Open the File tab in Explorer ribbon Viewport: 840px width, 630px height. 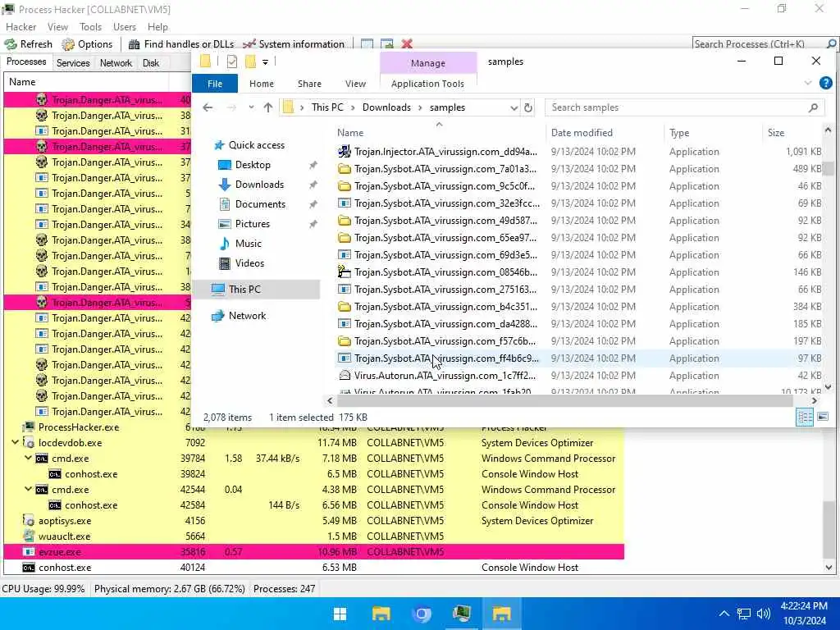pyautogui.click(x=215, y=84)
